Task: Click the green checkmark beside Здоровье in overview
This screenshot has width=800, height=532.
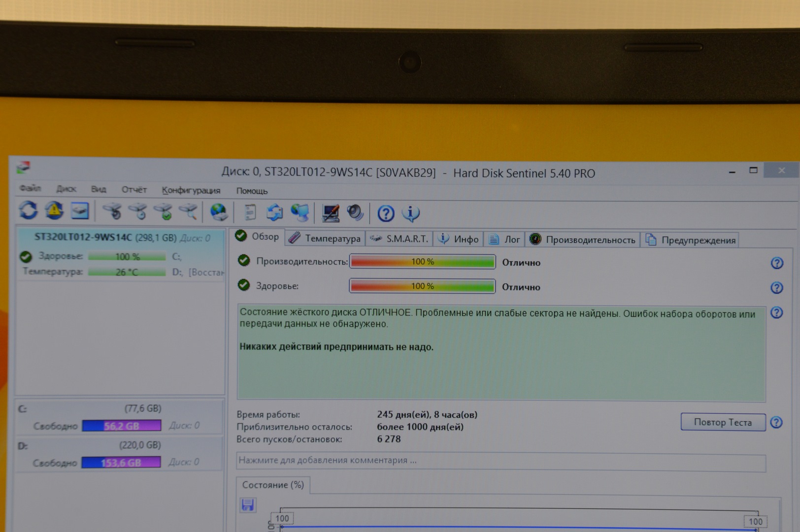Action: (244, 285)
